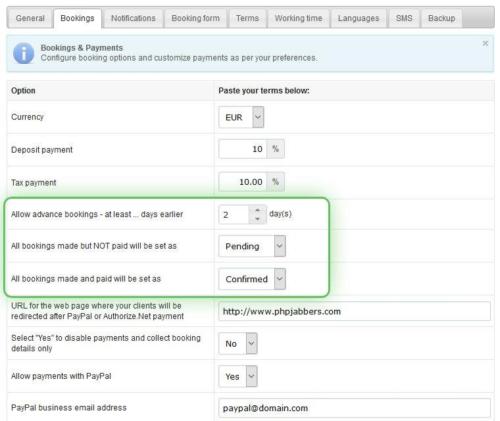This screenshot has width=500, height=421.
Task: Open the Backup tab
Action: pos(441,18)
